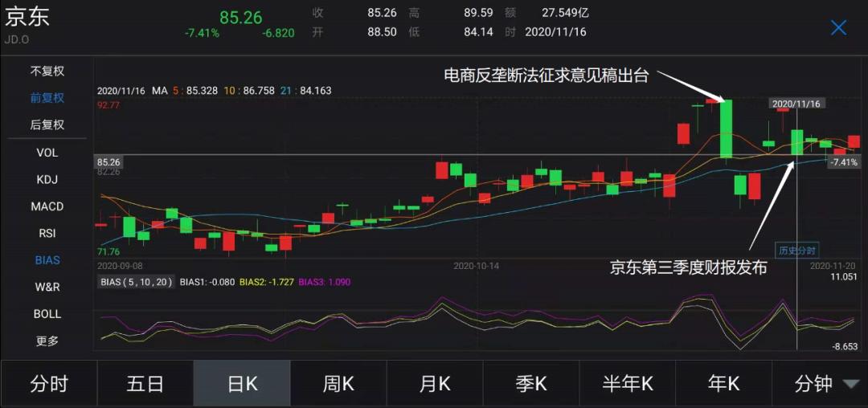Click the end date 2020-11-20
This screenshot has width=868, height=408.
coord(833,265)
